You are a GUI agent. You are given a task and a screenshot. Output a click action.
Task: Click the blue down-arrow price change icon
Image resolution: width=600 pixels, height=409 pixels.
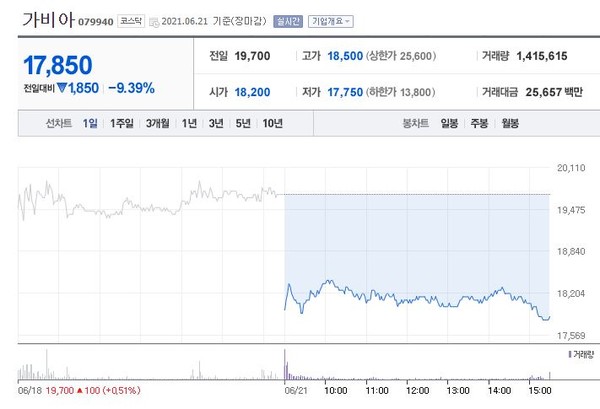pos(61,88)
